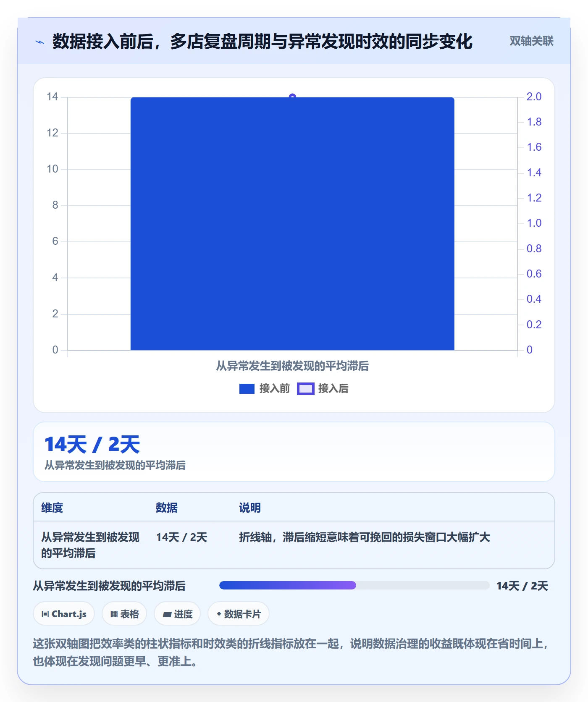Click the grid icon in the 表格 chip

coord(114,614)
